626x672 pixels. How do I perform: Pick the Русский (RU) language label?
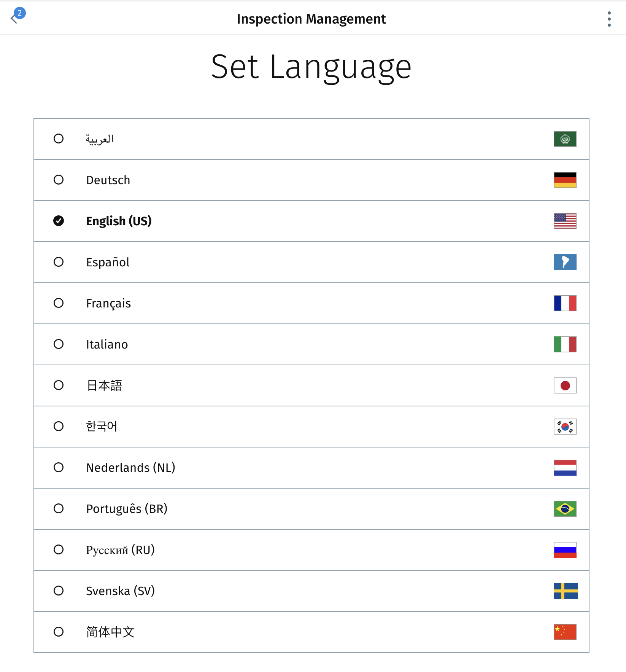click(120, 550)
